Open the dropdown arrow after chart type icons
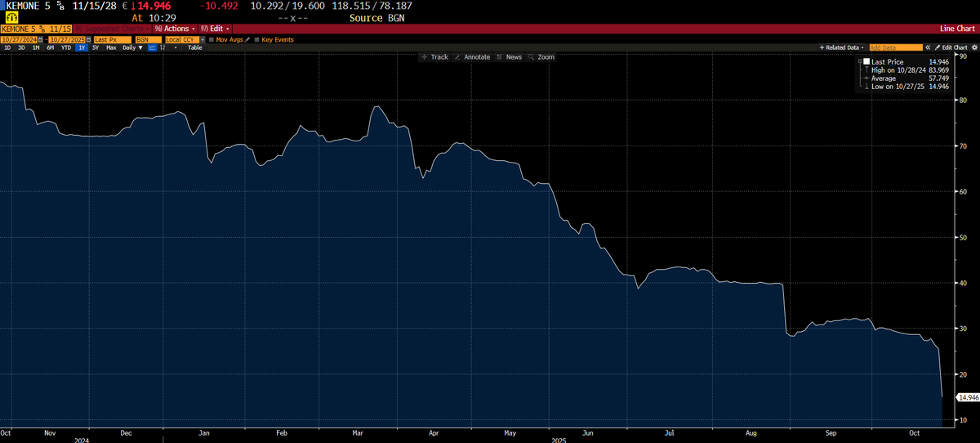The height and width of the screenshot is (443, 980). coord(176,47)
